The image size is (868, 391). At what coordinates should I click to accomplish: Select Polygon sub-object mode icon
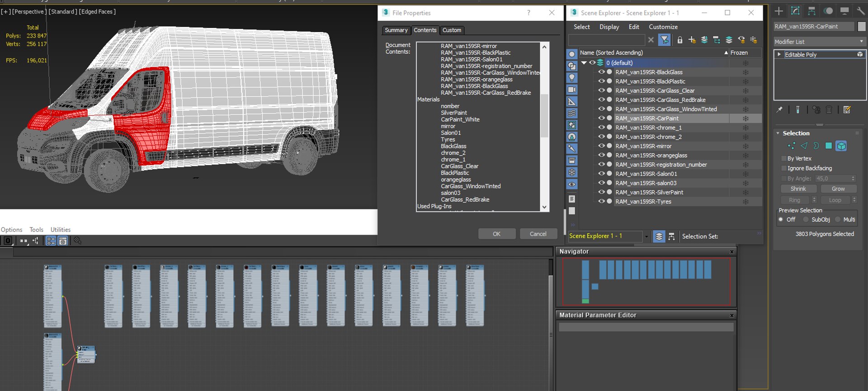click(x=828, y=146)
